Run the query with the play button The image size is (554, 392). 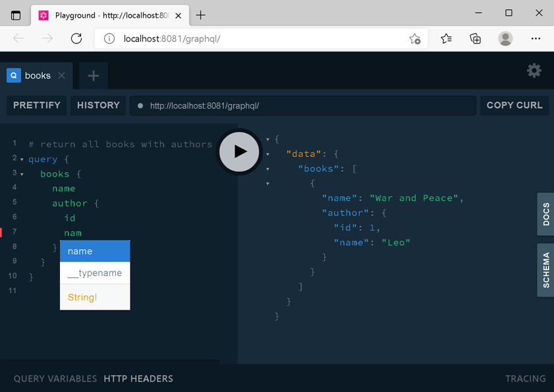coord(239,152)
